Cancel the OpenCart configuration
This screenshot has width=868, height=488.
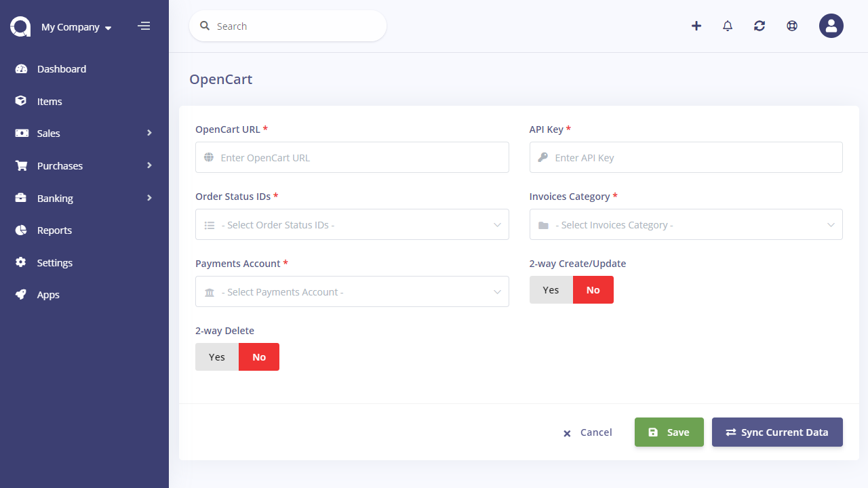[588, 432]
